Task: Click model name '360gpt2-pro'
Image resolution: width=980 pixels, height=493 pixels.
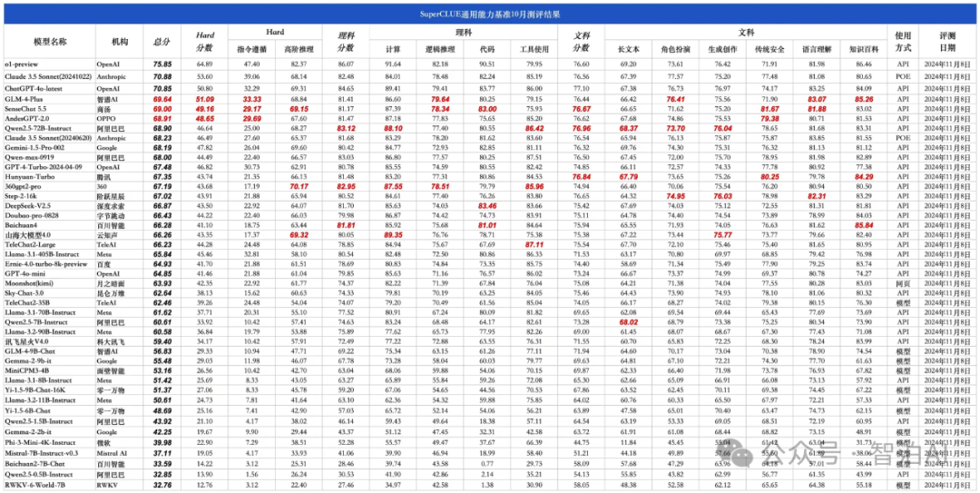Action: coord(21,186)
